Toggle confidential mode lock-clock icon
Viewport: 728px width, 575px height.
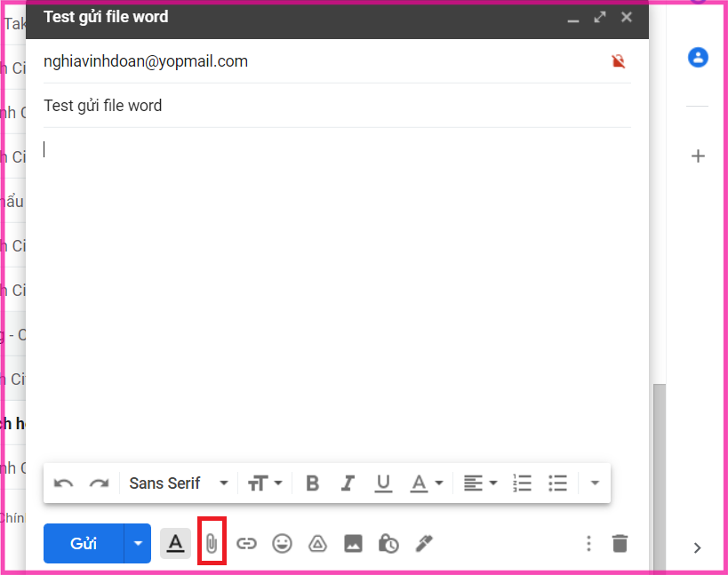pyautogui.click(x=388, y=543)
